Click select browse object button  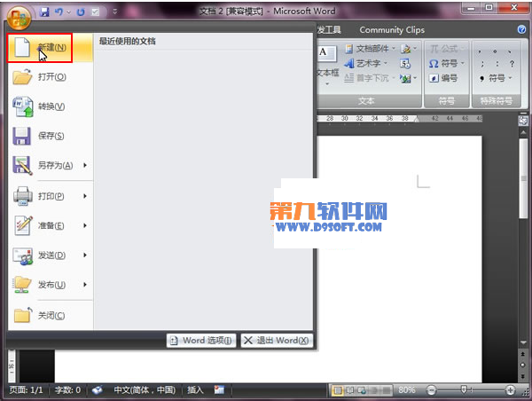[x=523, y=366]
